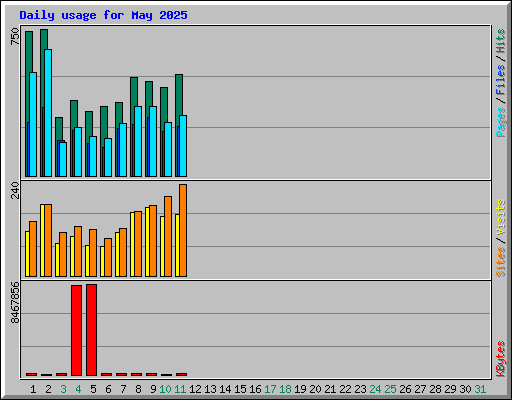The image size is (512, 400).
Task: Click the tall red KBytes bar for day 5
Action: point(91,330)
